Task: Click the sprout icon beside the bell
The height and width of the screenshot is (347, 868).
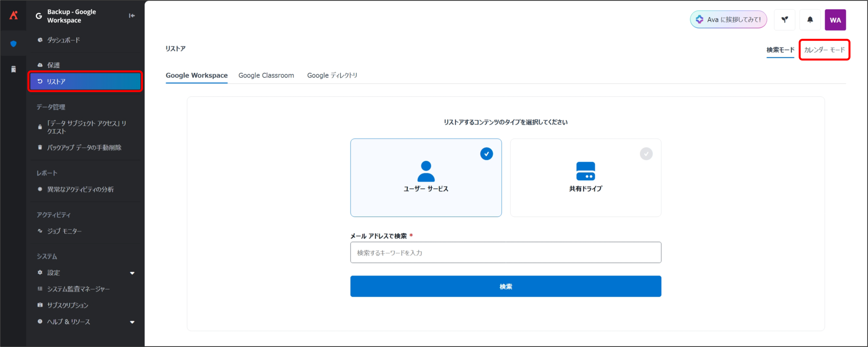Action: pyautogui.click(x=785, y=20)
